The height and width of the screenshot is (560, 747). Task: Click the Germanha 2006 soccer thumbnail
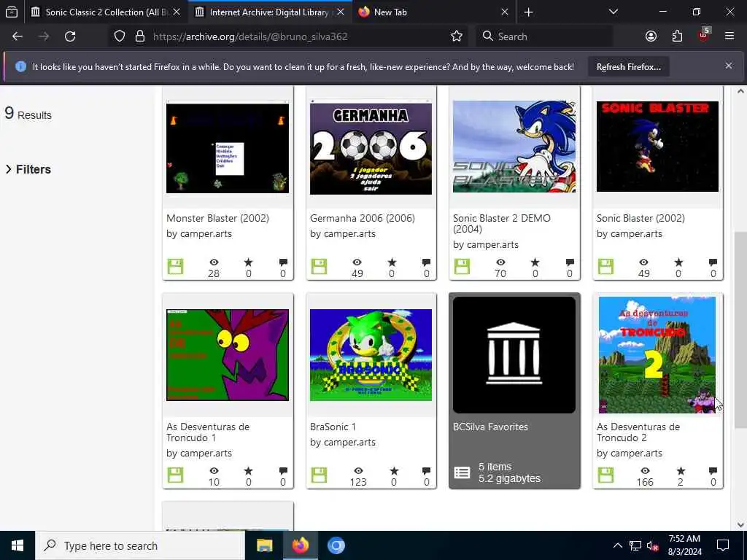(x=371, y=148)
